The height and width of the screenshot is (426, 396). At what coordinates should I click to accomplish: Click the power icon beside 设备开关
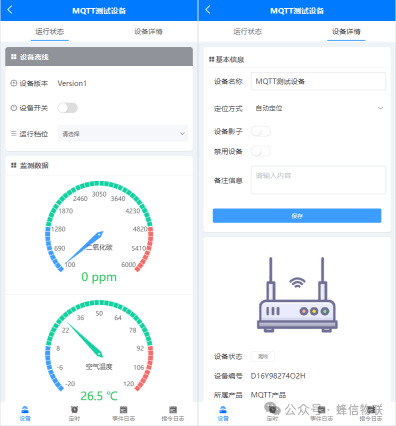tap(14, 108)
